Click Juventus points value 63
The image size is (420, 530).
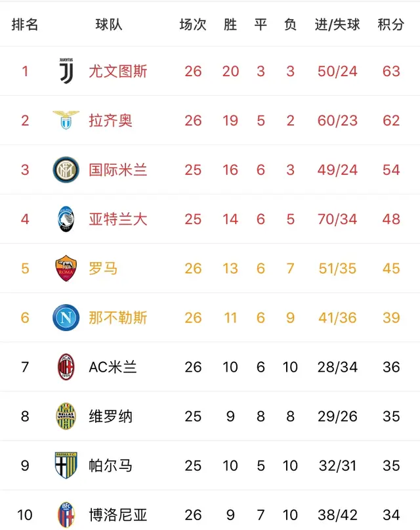pos(391,71)
